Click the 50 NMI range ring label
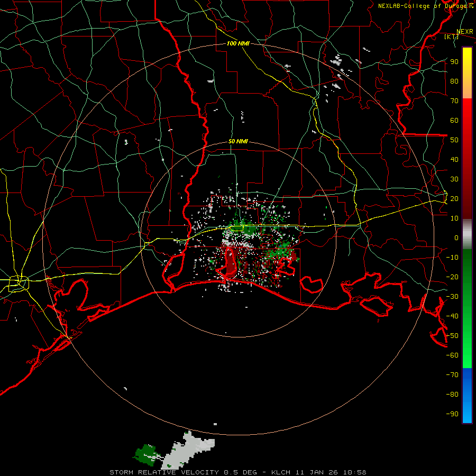 (238, 141)
